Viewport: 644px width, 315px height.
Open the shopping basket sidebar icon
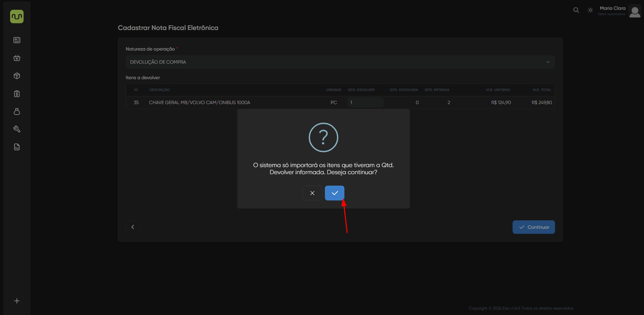[17, 58]
